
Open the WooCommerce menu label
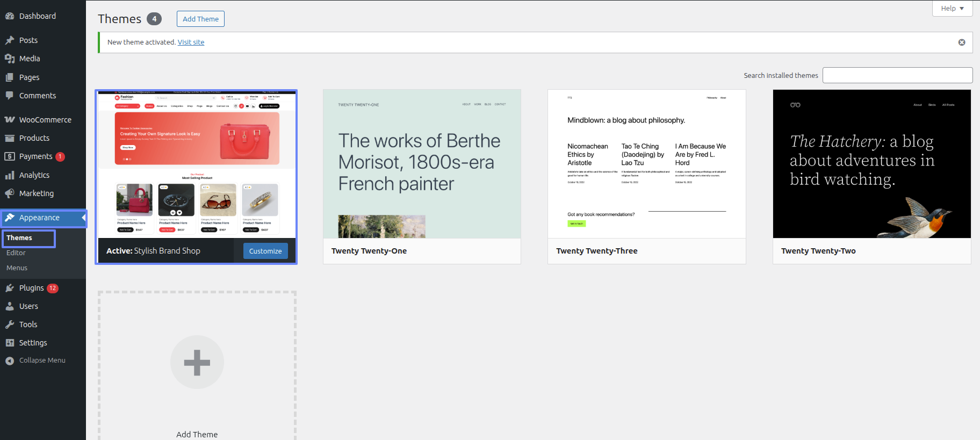(x=45, y=120)
